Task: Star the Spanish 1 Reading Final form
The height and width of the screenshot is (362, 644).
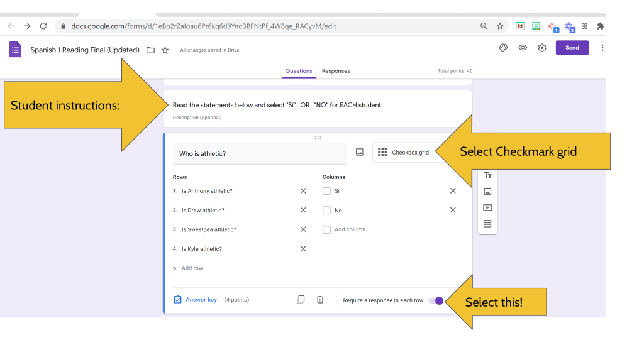Action: click(165, 50)
